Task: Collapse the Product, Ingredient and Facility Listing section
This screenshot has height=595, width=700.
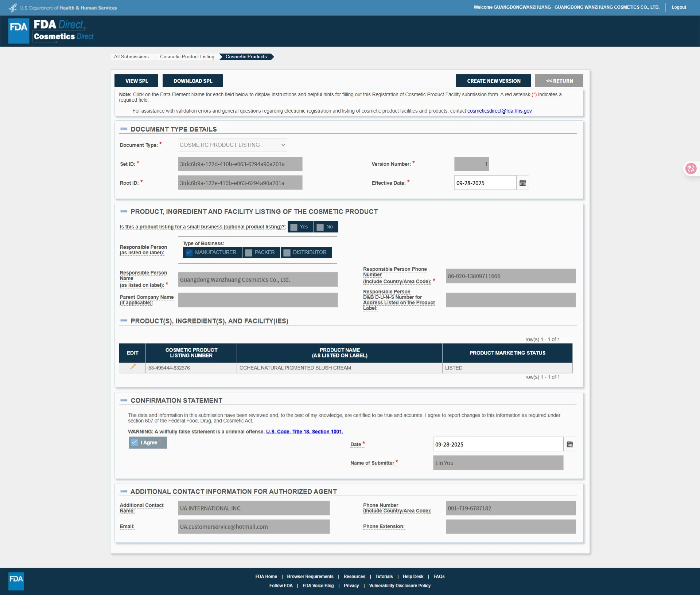Action: (x=124, y=211)
